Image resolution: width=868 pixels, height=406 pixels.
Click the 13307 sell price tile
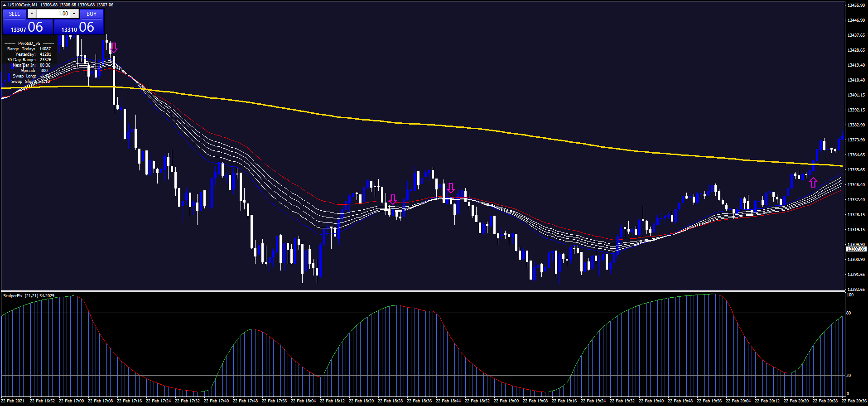(27, 27)
